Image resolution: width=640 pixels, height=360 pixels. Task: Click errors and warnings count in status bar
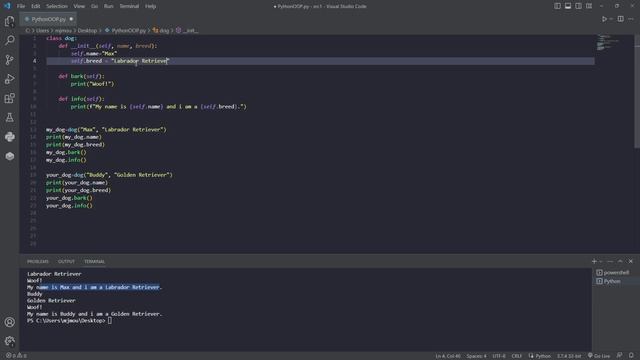tap(16, 356)
